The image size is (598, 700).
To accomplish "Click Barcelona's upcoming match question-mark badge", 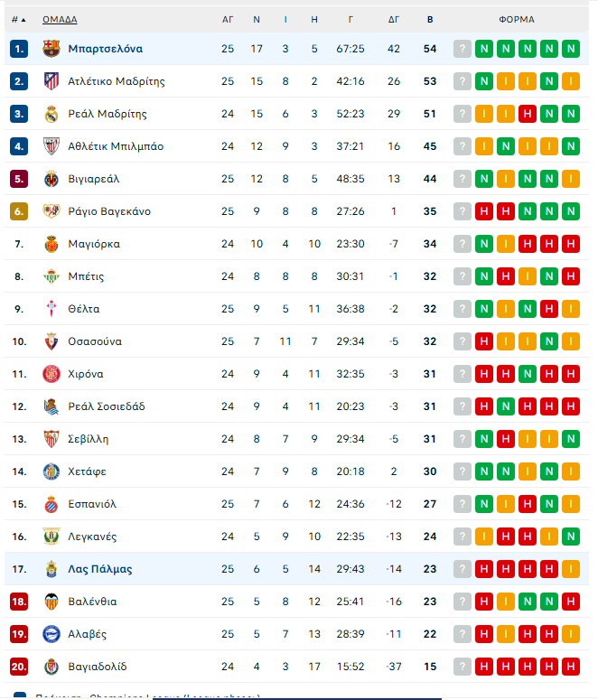I will coord(463,49).
